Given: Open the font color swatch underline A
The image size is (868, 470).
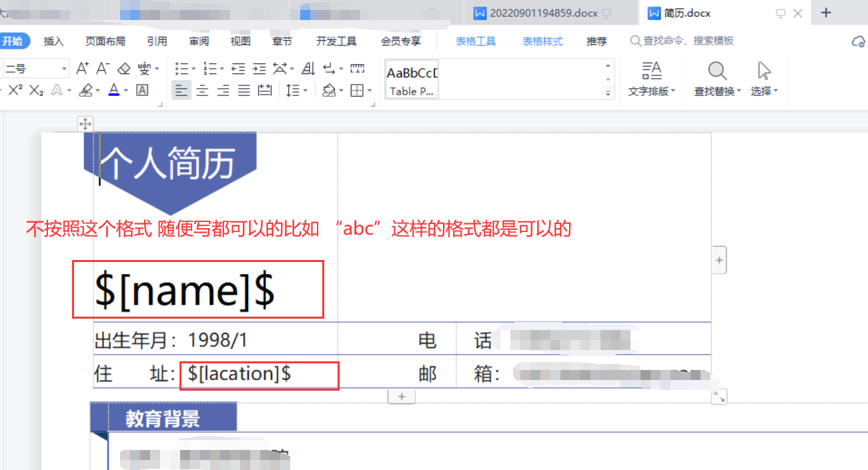Looking at the screenshot, I should (x=114, y=91).
